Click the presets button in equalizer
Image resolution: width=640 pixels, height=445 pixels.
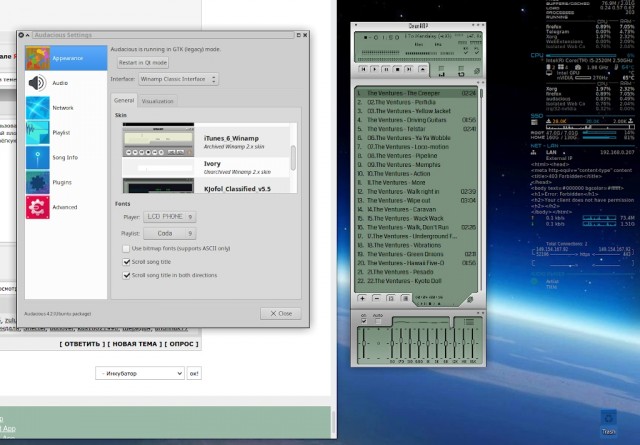(x=469, y=322)
